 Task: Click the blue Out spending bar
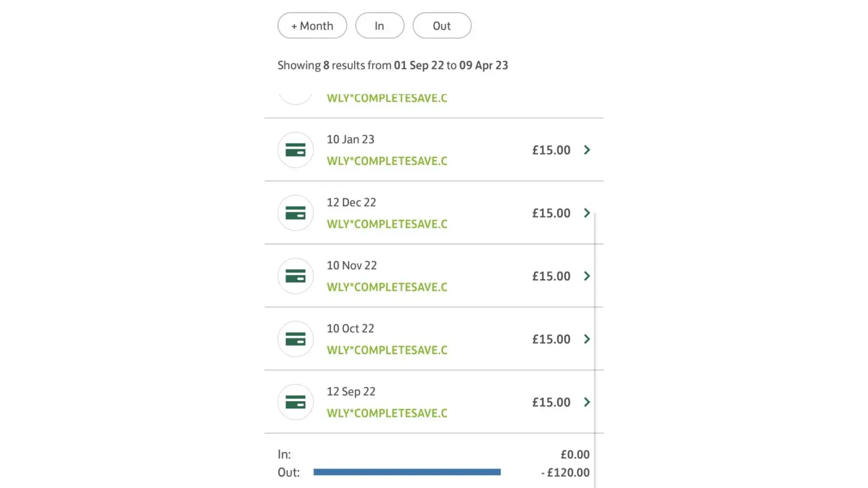(407, 472)
